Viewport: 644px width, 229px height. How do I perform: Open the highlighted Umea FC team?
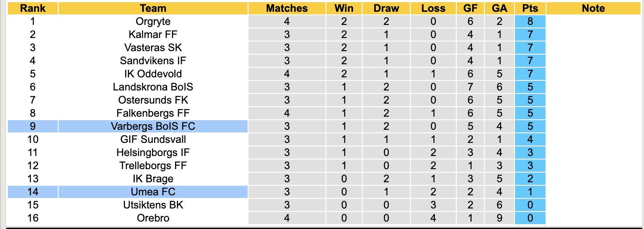click(x=153, y=192)
